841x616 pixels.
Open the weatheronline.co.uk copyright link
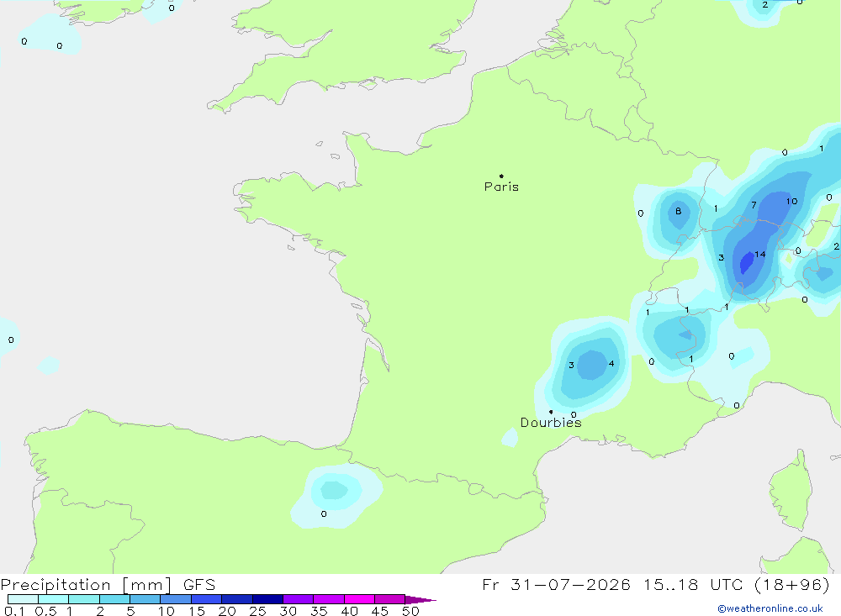[x=770, y=608]
